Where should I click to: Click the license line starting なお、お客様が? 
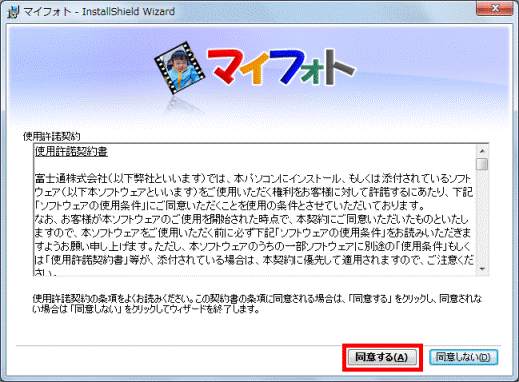pyautogui.click(x=251, y=219)
